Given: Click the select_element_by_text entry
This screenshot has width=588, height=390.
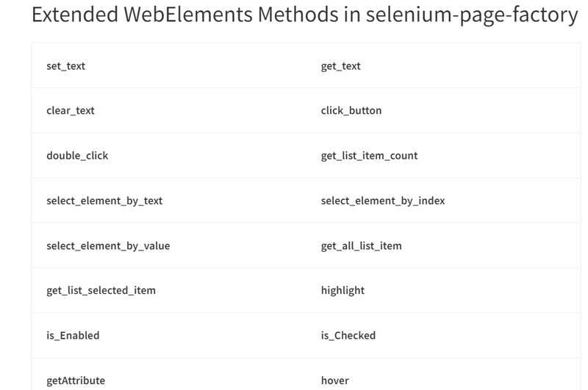Looking at the screenshot, I should tap(104, 201).
